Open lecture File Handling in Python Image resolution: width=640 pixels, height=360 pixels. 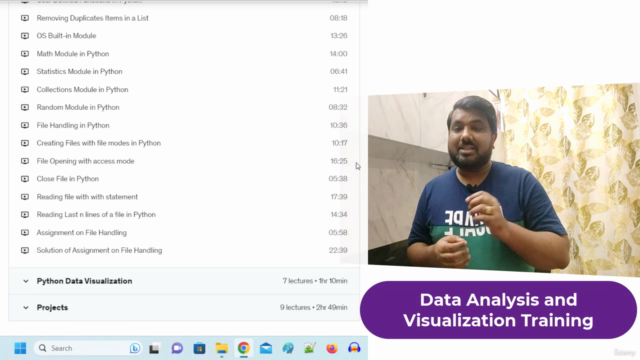point(73,125)
